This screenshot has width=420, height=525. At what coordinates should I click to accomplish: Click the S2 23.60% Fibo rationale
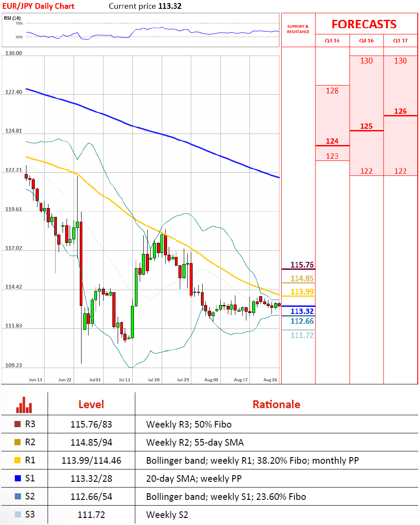pos(226,497)
